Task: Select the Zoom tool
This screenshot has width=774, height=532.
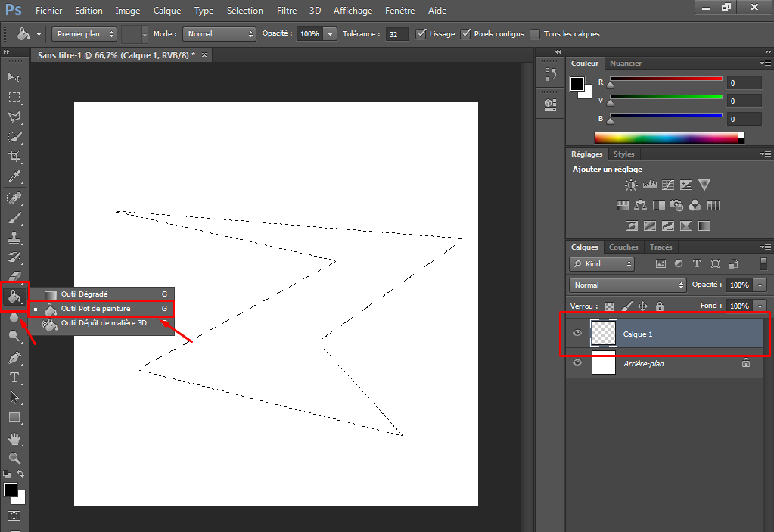Action: coord(14,459)
